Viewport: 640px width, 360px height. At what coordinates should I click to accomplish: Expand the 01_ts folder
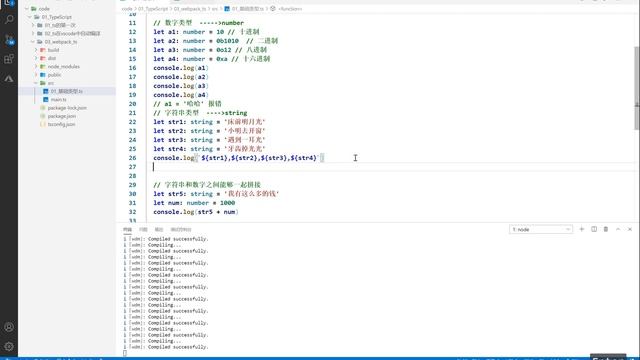pos(33,25)
